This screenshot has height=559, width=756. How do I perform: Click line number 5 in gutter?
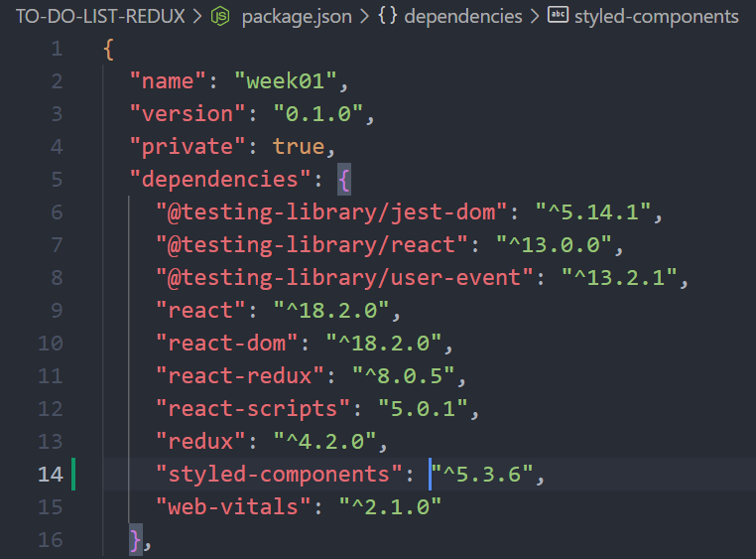[57, 180]
